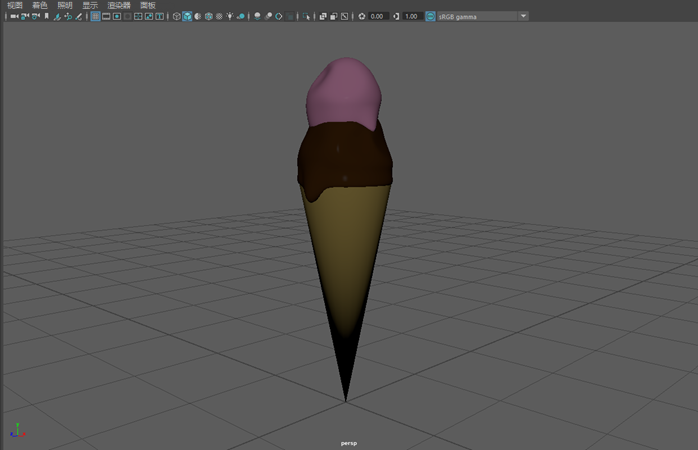Toggle Use All Lights bulb icon
The width and height of the screenshot is (698, 450).
[230, 16]
